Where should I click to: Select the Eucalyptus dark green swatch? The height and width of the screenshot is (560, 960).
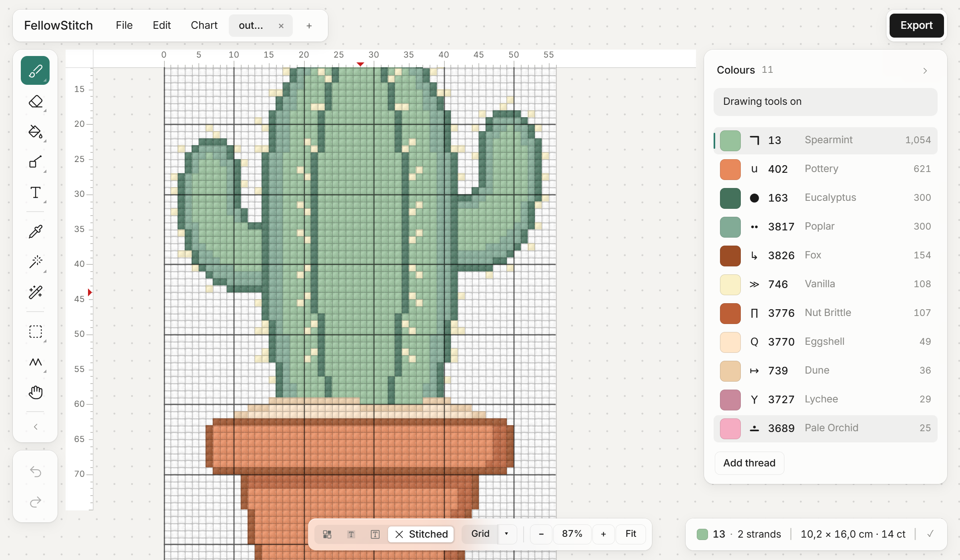click(x=730, y=198)
